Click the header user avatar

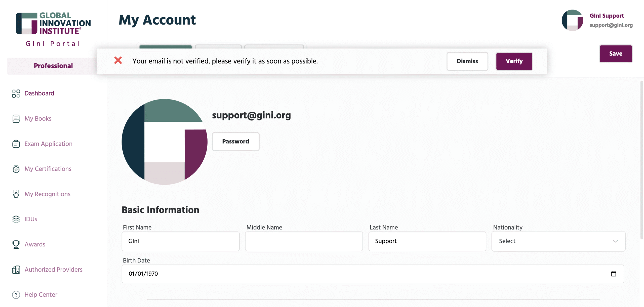(x=572, y=20)
